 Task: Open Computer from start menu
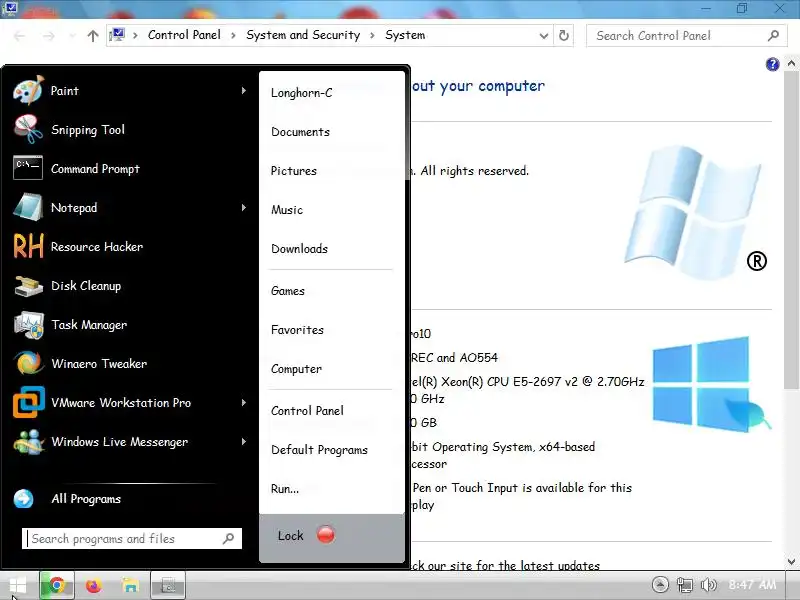coord(296,369)
